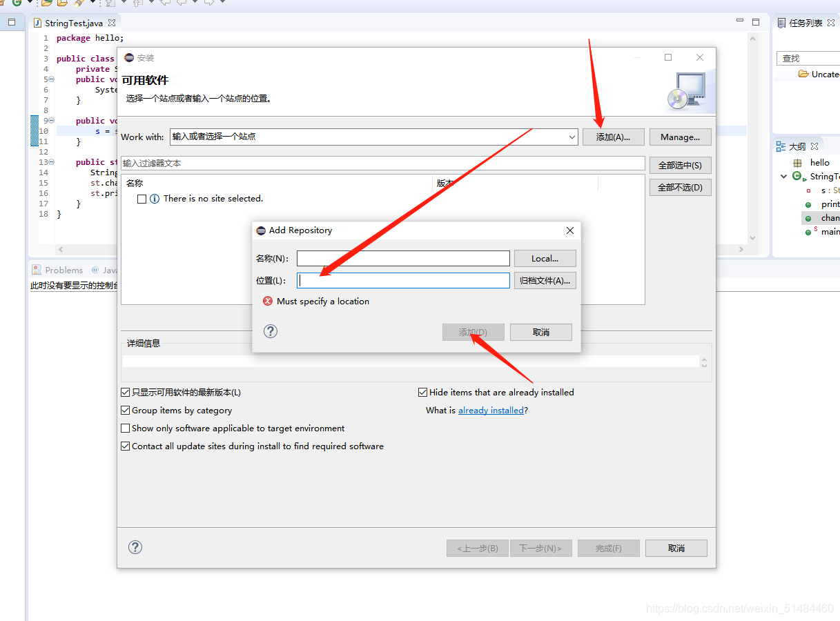
Task: Maximize the 安装 Install dialog window
Action: tap(668, 57)
